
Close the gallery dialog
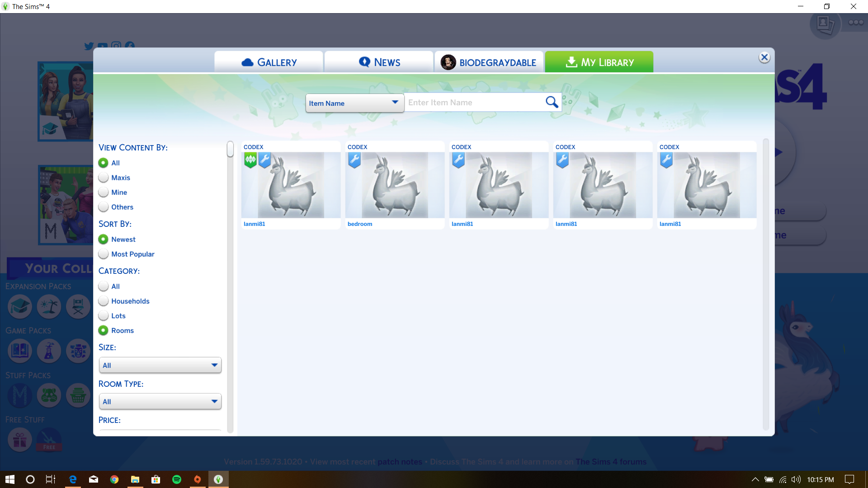click(x=764, y=57)
